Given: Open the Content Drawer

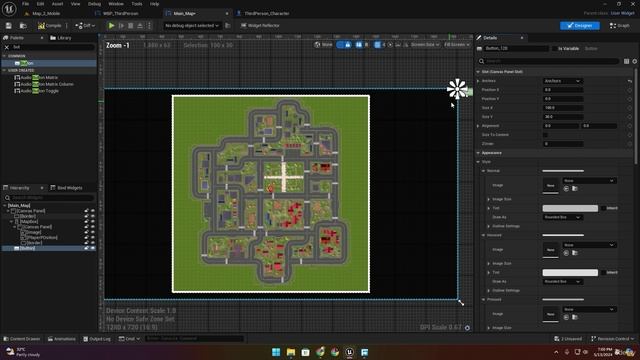Looking at the screenshot, I should [x=22, y=339].
